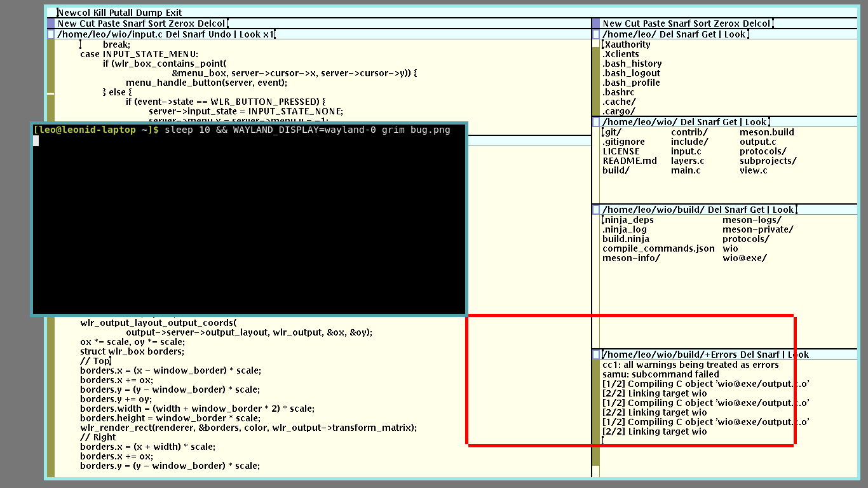Open README.md from the wio directory listing
The height and width of the screenshot is (488, 868).
628,160
